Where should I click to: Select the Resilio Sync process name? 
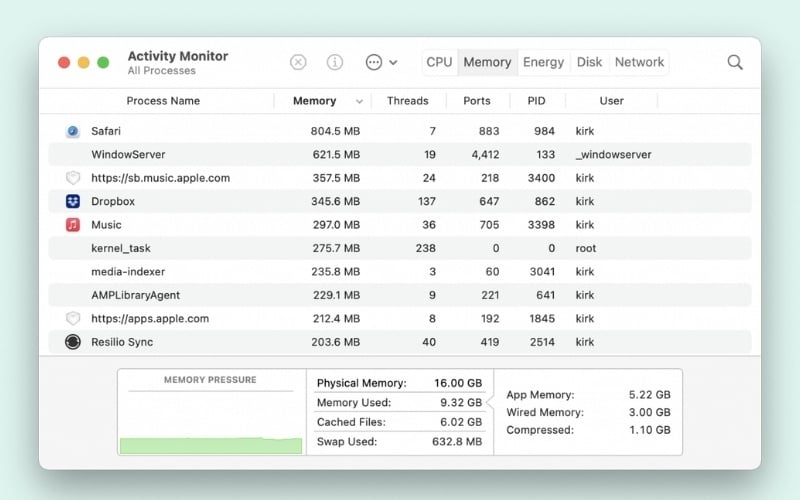point(122,342)
